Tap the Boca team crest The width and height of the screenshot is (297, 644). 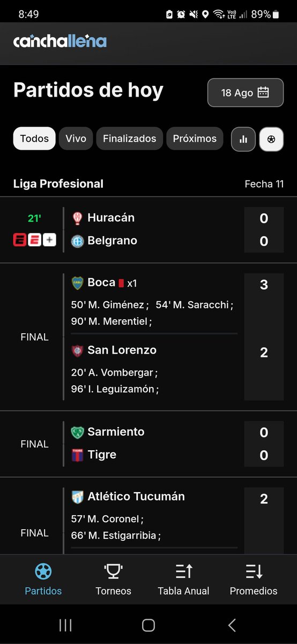click(x=78, y=283)
